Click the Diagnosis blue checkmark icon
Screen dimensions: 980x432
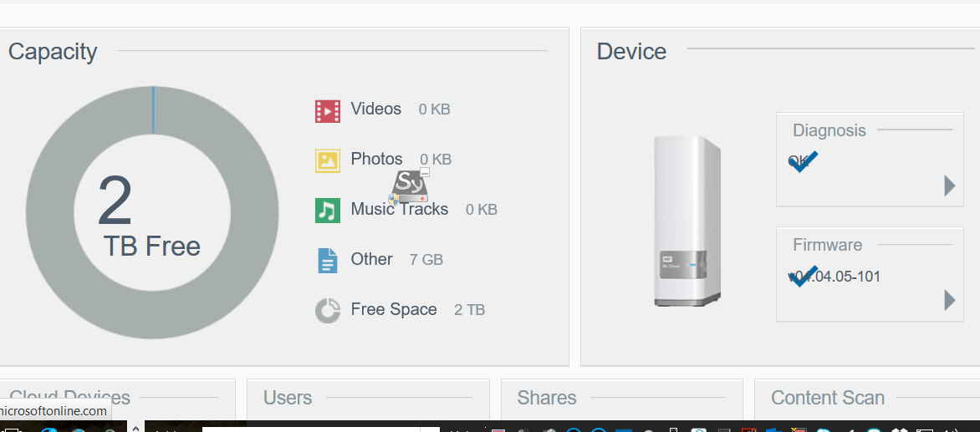(803, 161)
